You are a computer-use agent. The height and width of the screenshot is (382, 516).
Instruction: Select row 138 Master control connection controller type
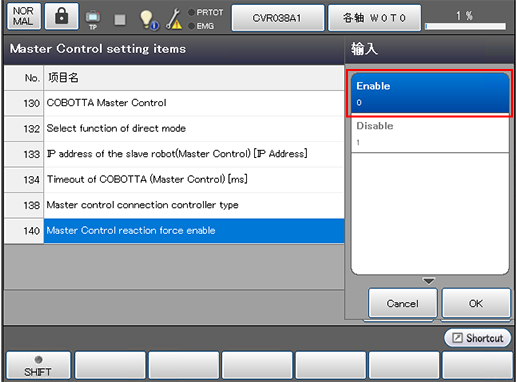(174, 205)
